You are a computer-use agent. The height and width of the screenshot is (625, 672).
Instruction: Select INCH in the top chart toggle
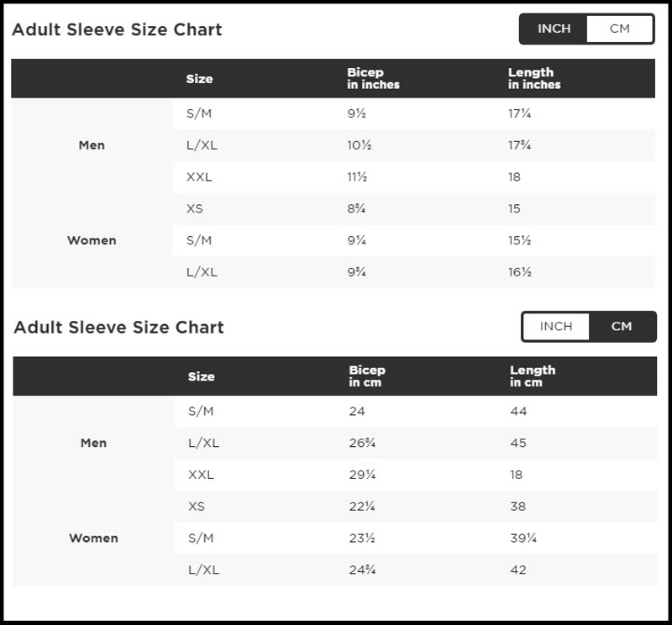(554, 29)
